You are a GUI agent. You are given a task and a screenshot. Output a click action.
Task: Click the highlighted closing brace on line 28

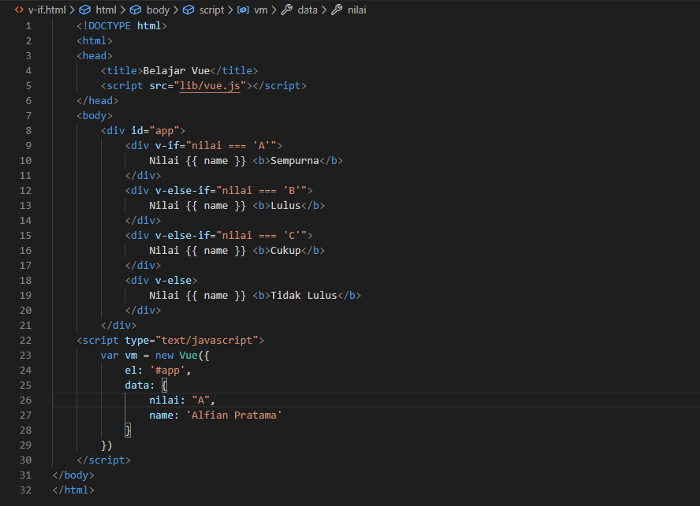128,430
